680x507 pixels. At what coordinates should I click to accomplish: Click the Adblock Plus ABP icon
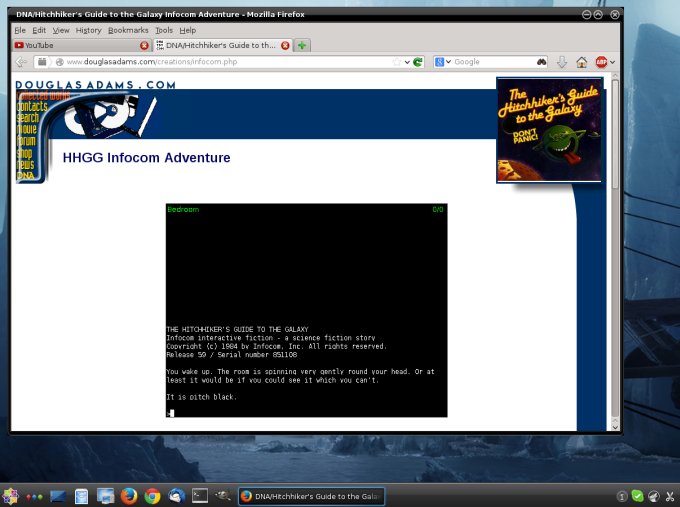coord(601,62)
